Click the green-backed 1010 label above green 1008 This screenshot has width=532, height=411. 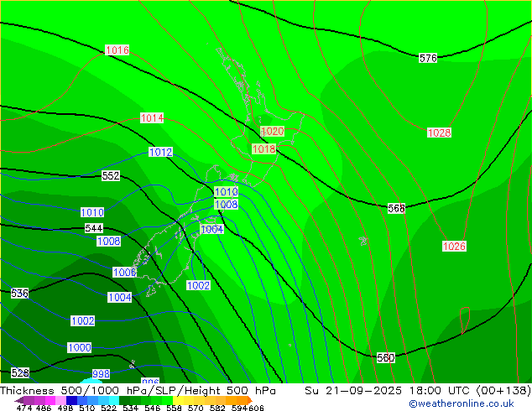pos(227,192)
